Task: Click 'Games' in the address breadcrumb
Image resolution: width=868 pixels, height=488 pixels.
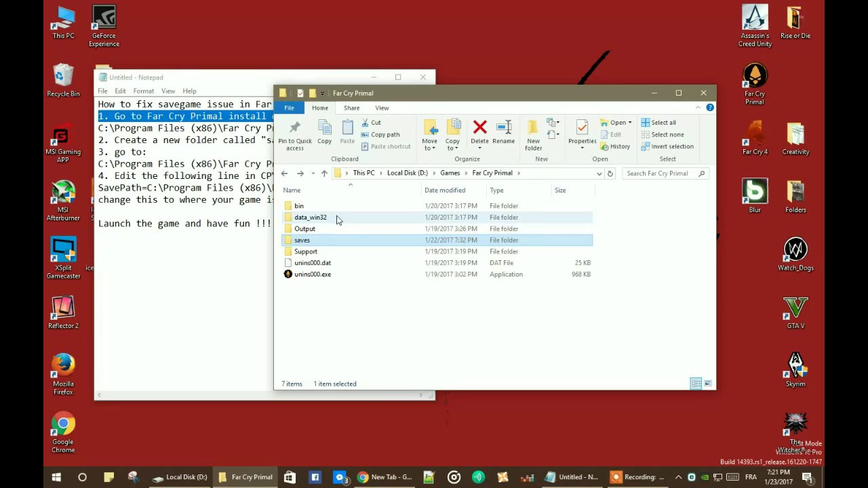Action: (x=450, y=174)
